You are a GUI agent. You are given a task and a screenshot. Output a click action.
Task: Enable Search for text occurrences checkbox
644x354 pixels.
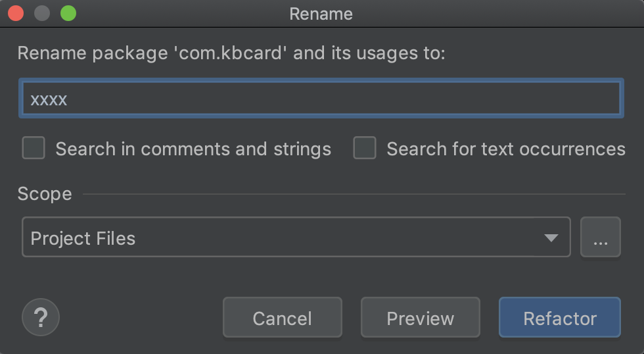point(365,148)
